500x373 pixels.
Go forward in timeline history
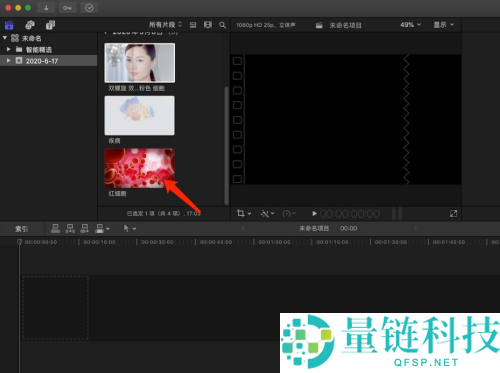point(415,228)
